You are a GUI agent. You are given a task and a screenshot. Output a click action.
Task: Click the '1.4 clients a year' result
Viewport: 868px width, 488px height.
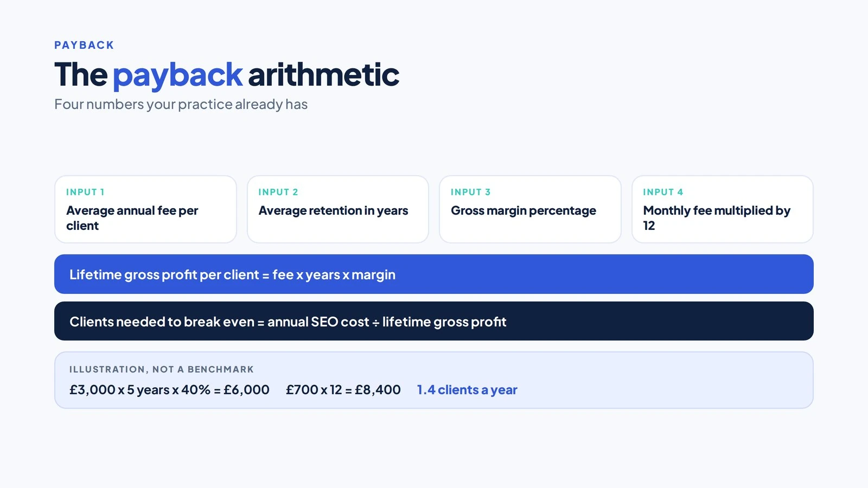point(467,390)
